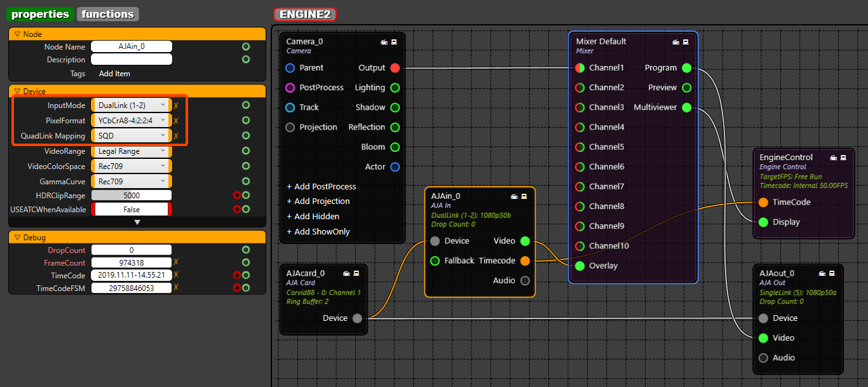Click the HDRClipRange value slider

132,195
